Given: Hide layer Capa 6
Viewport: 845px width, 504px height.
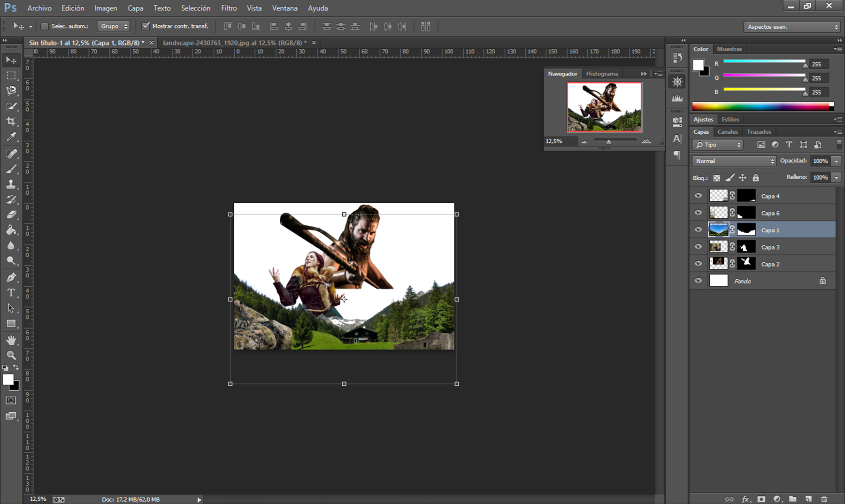Looking at the screenshot, I should [698, 213].
